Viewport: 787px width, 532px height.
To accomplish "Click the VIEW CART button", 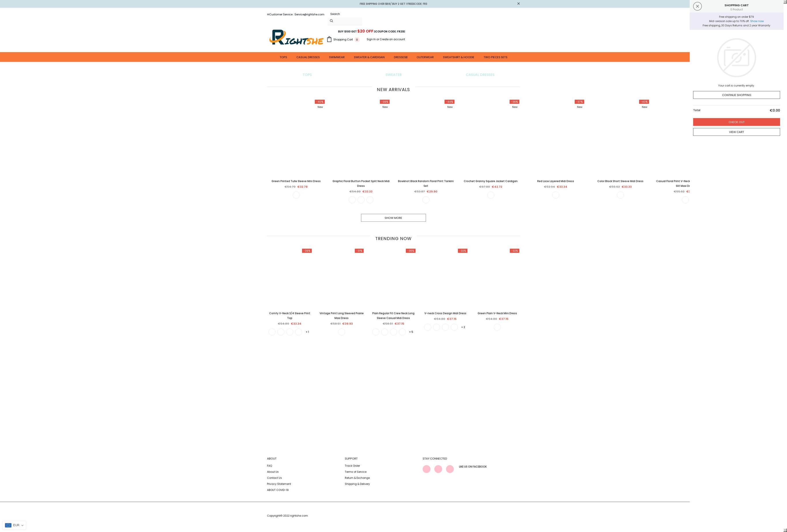I will 736,132.
